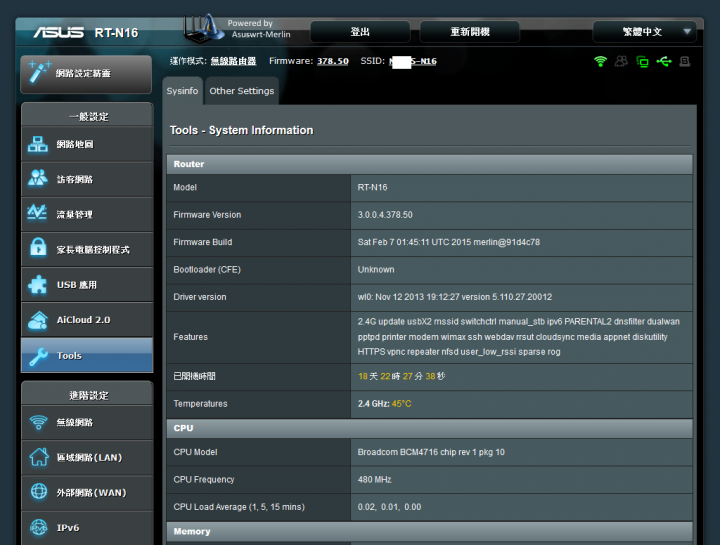This screenshot has height=545, width=720.
Task: Open the 繁體中文 language dropdown
Action: 645,32
